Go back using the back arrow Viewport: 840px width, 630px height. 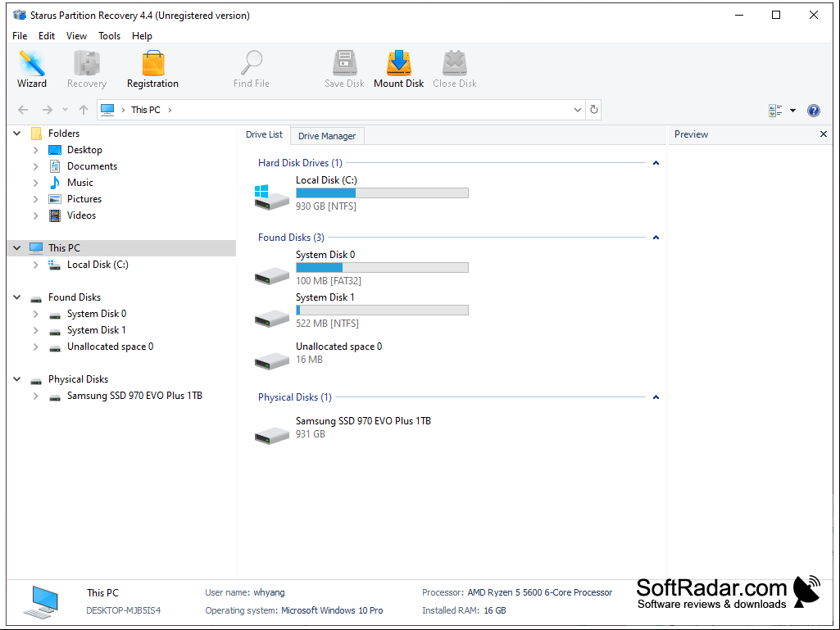(x=22, y=110)
